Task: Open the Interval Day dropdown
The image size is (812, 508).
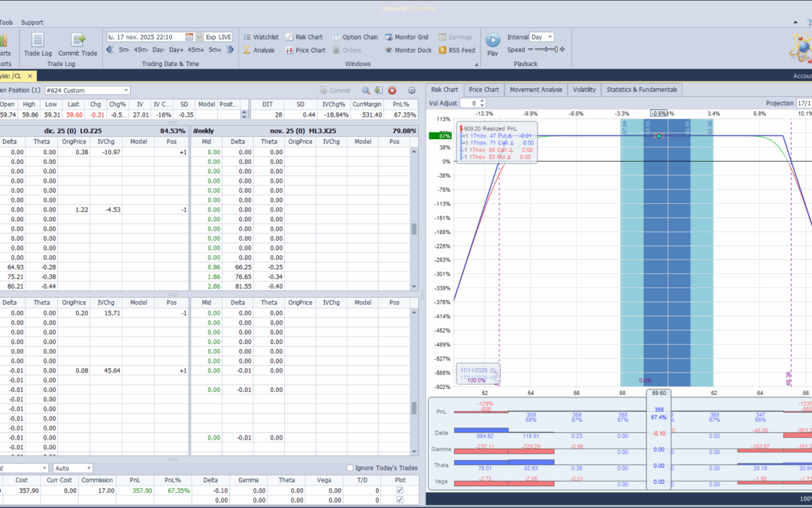Action: [x=550, y=37]
